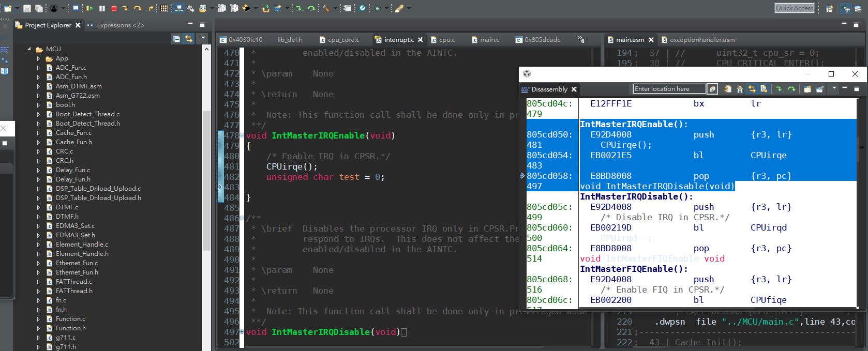Click the build hammer icon

click(326, 8)
